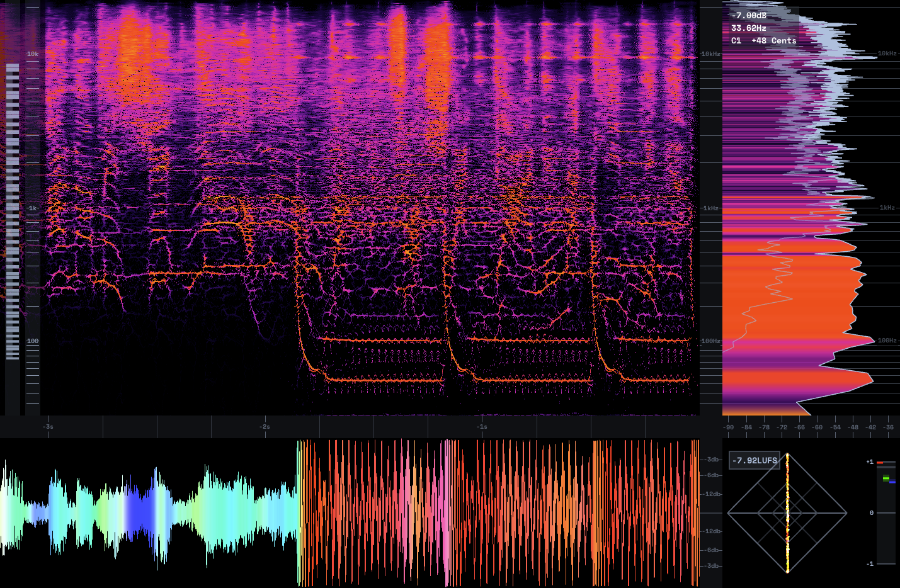This screenshot has width=900, height=588.
Task: Click the 100 label on the left frequency axis
Action: 33,341
